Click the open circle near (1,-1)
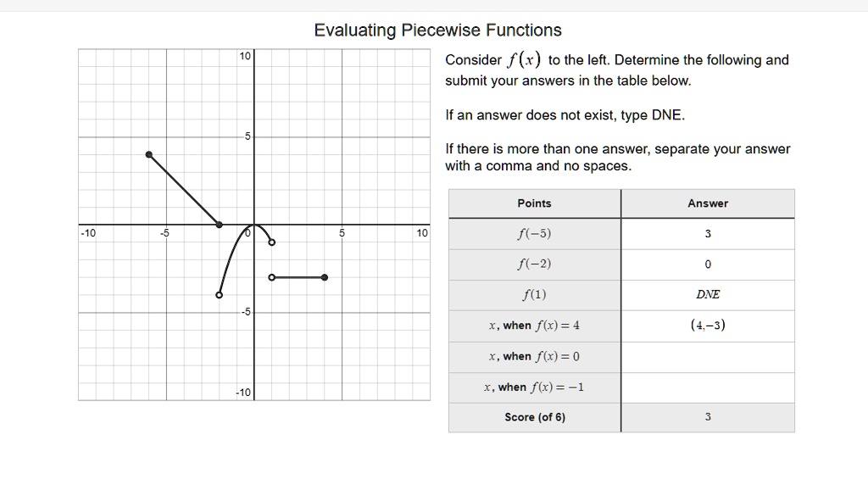 coord(271,242)
